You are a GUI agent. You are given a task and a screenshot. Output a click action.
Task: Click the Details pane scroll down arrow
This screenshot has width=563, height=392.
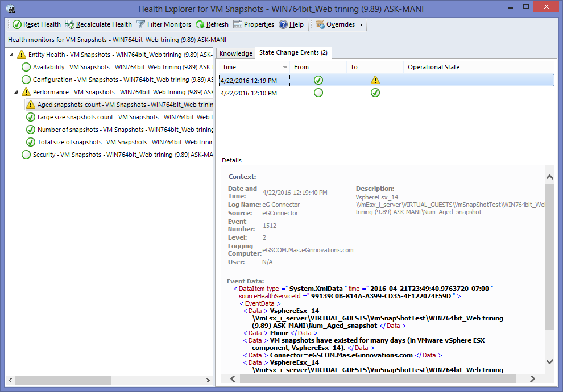549,361
